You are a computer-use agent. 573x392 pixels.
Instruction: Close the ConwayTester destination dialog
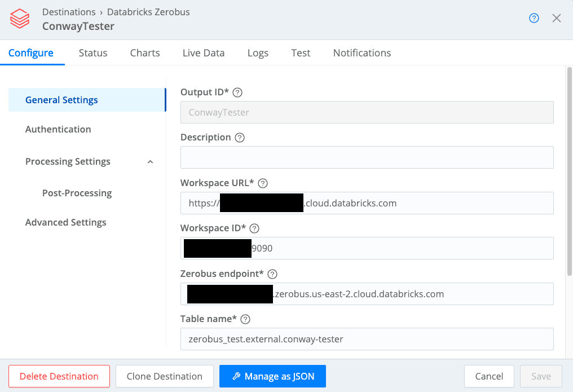click(556, 18)
